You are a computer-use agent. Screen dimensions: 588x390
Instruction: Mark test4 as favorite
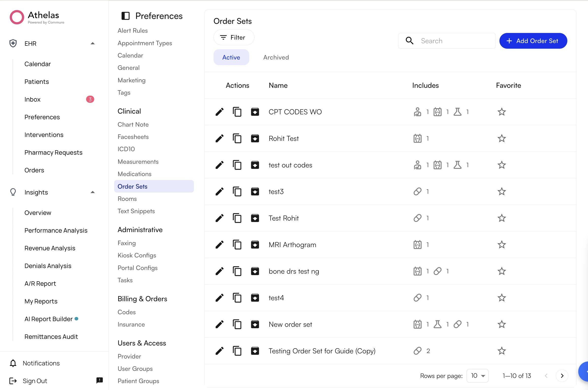tap(501, 298)
